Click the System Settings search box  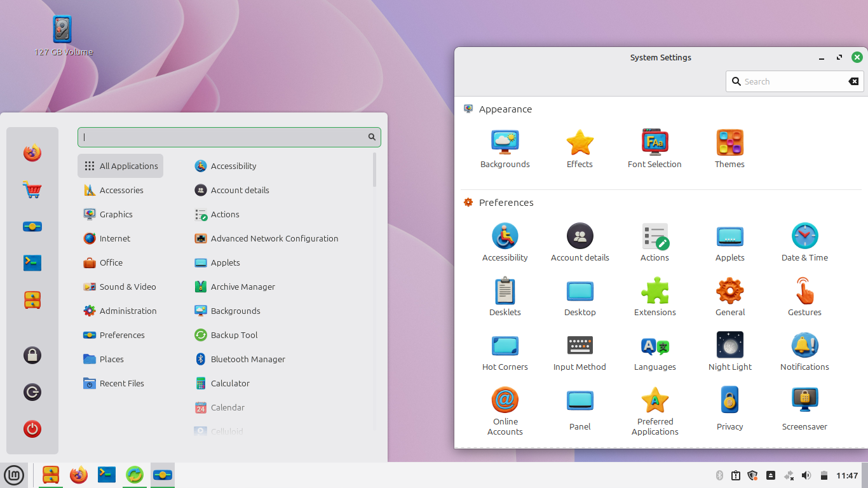point(794,81)
